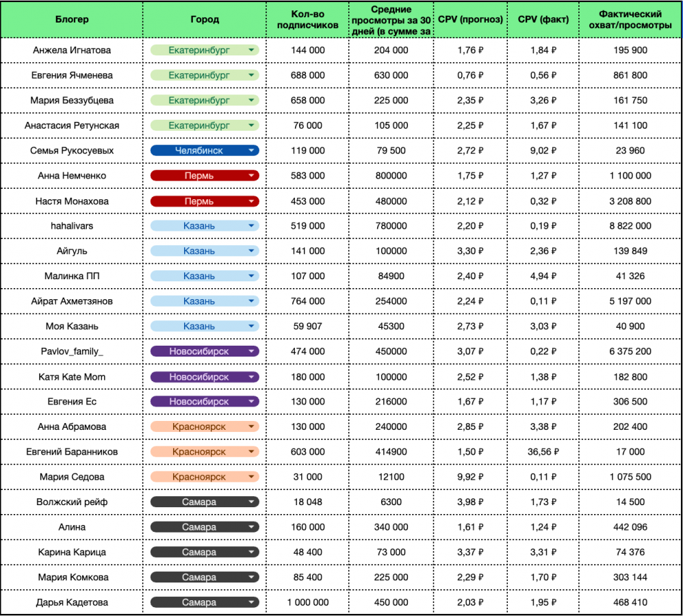Expand Красноярск dropdown for Мария Седова
The width and height of the screenshot is (683, 616).
(252, 477)
